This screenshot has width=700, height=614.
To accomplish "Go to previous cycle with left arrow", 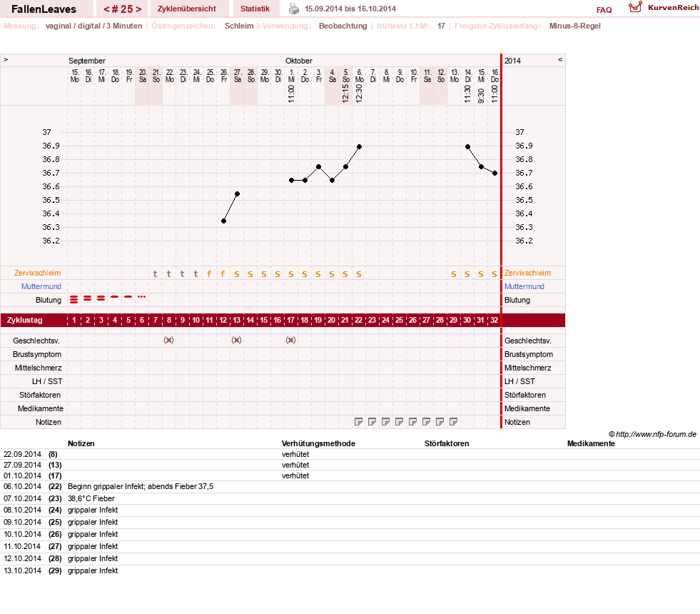I will [x=106, y=9].
